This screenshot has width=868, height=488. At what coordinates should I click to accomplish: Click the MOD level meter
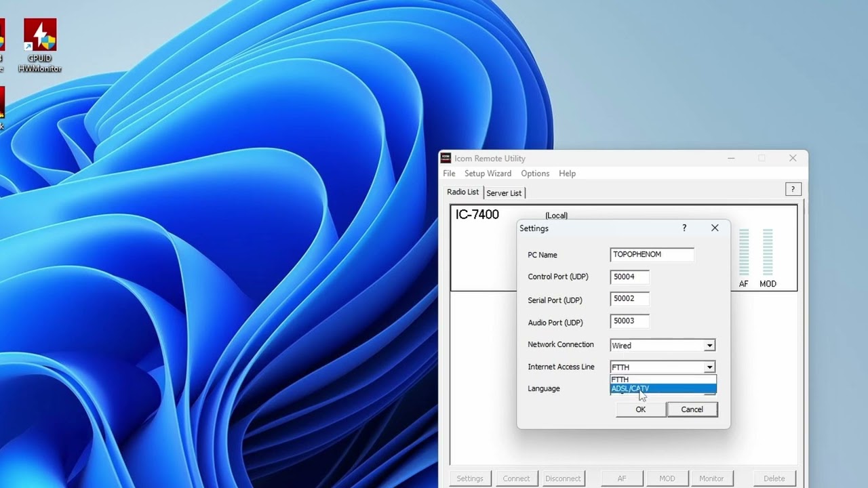pos(768,252)
